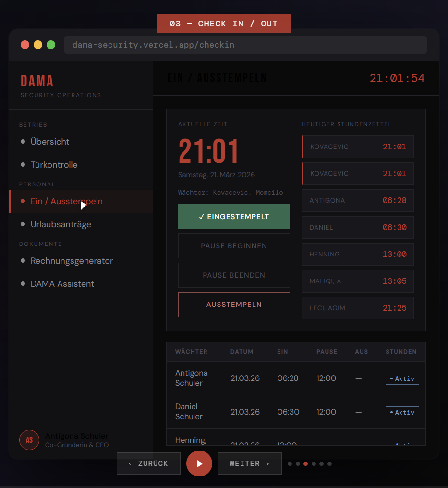Image resolution: width=448 pixels, height=488 pixels.
Task: Click the date Samstag, 21. März 2026
Action: coord(217,175)
